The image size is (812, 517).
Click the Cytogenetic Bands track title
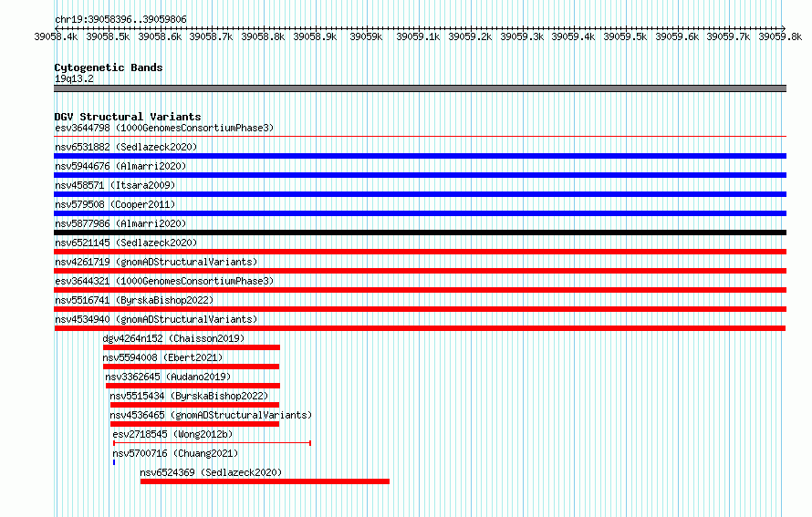(109, 67)
